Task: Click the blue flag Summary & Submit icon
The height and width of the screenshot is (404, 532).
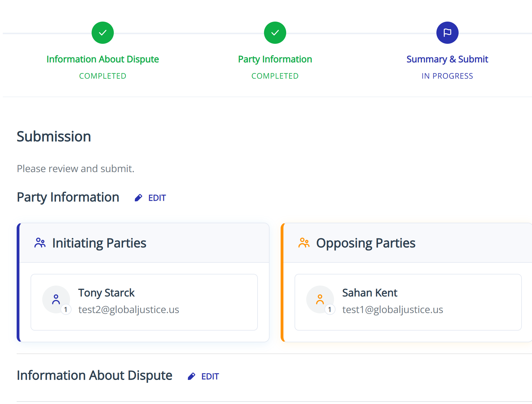Action: click(x=447, y=33)
